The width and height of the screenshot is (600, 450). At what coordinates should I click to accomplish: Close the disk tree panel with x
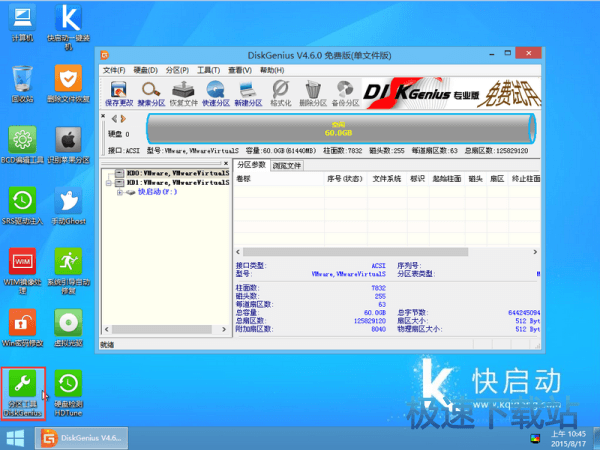pos(226,163)
